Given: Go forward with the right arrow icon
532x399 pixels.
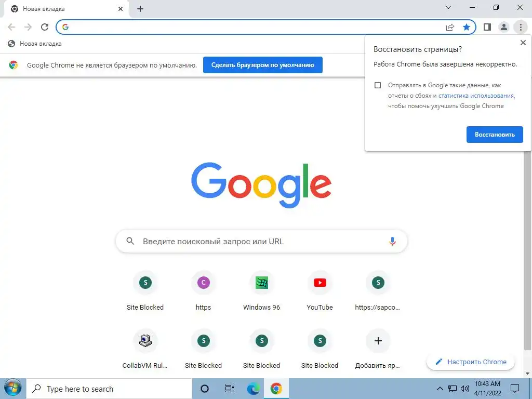Looking at the screenshot, I should [x=28, y=27].
